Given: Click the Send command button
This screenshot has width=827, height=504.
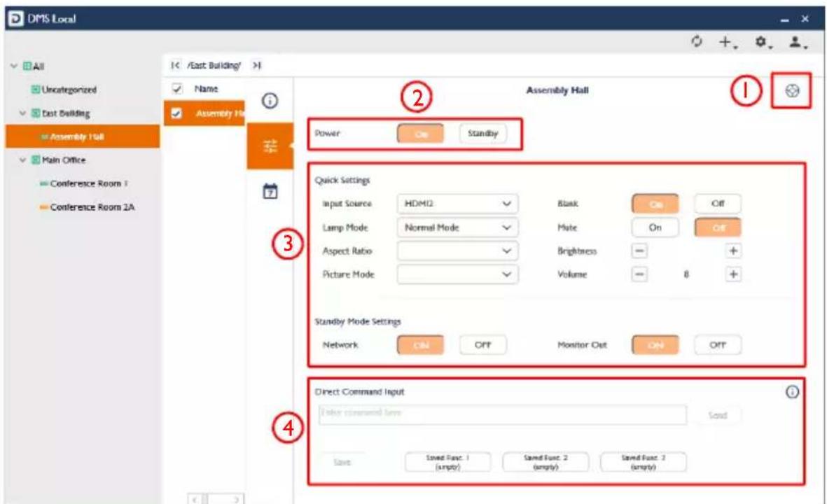Looking at the screenshot, I should coord(718,415).
